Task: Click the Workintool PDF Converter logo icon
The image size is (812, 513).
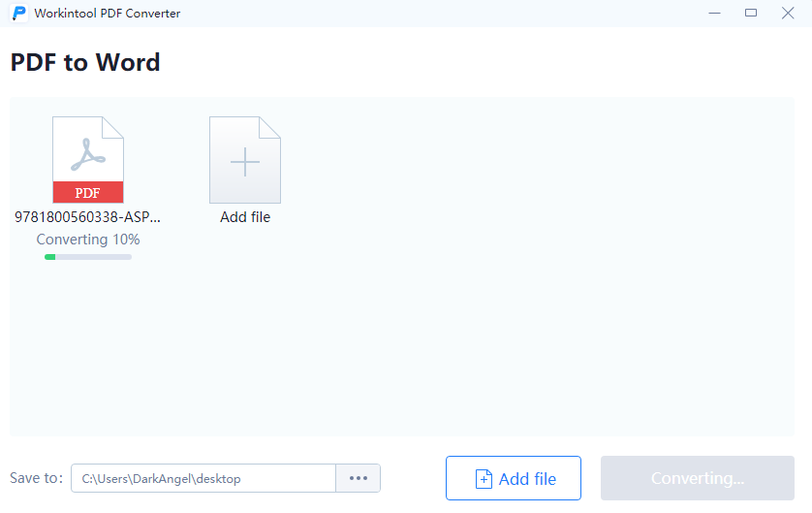Action: [19, 13]
